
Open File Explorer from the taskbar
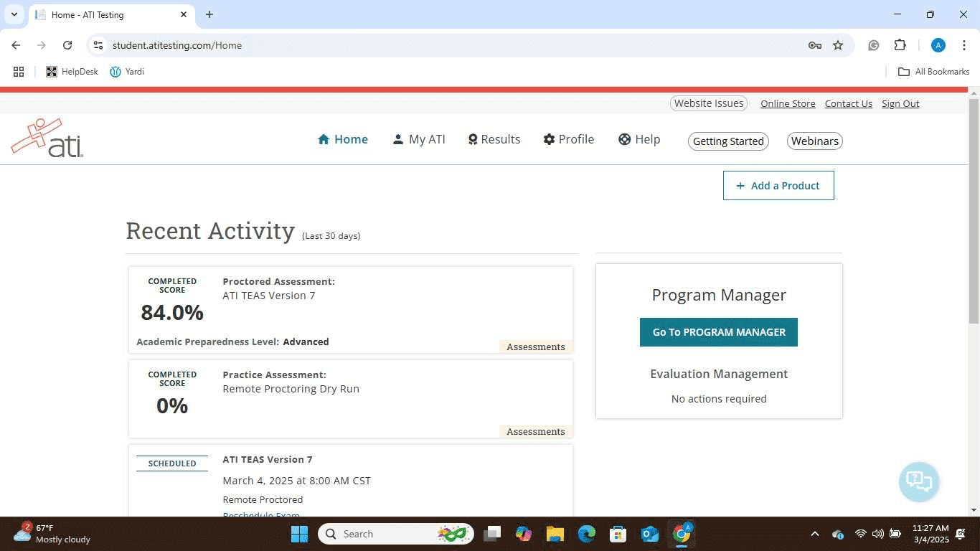click(555, 534)
